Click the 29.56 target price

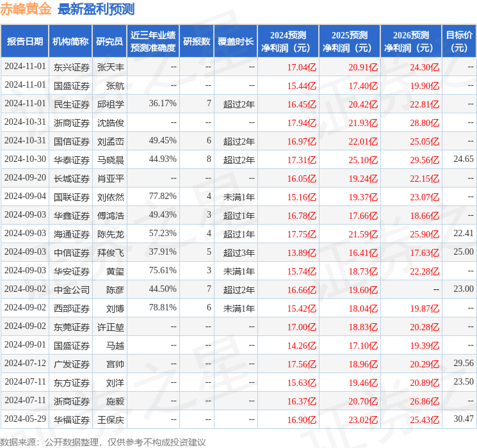pos(464,363)
